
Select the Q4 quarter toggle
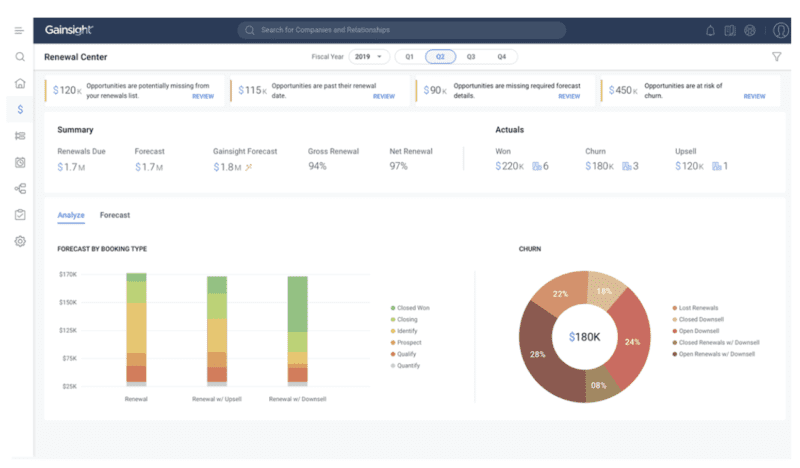pos(501,57)
